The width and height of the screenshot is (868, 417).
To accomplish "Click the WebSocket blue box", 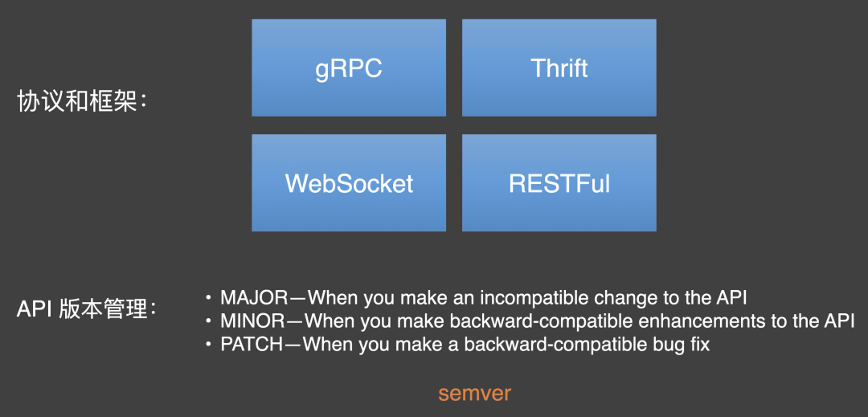I will click(349, 183).
